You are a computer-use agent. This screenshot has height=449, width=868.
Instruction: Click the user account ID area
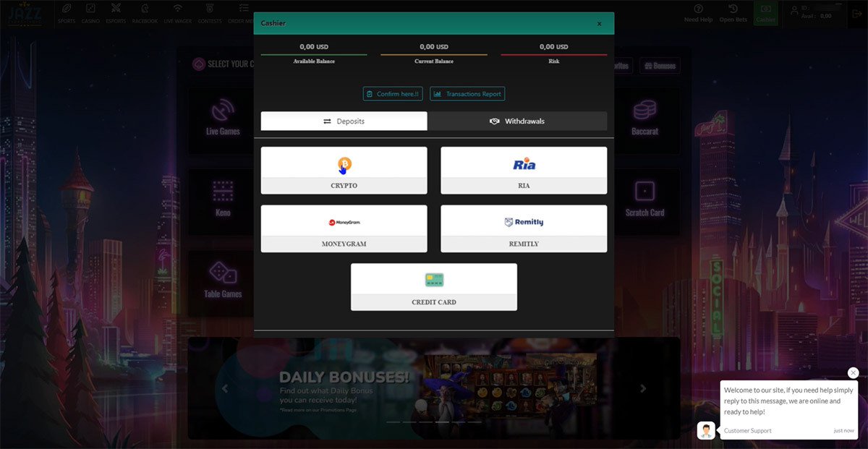[x=814, y=12]
